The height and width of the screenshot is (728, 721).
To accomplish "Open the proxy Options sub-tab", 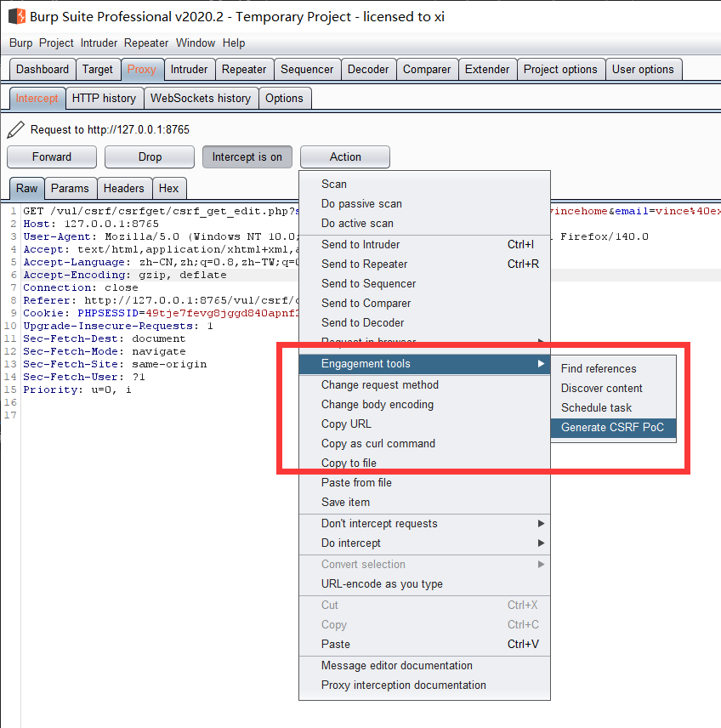I will [x=284, y=99].
